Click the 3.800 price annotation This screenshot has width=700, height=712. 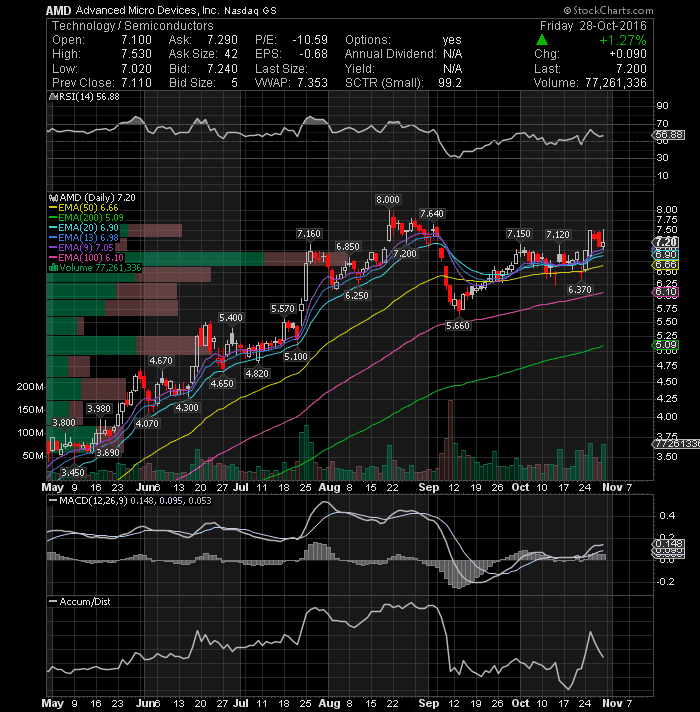(64, 423)
